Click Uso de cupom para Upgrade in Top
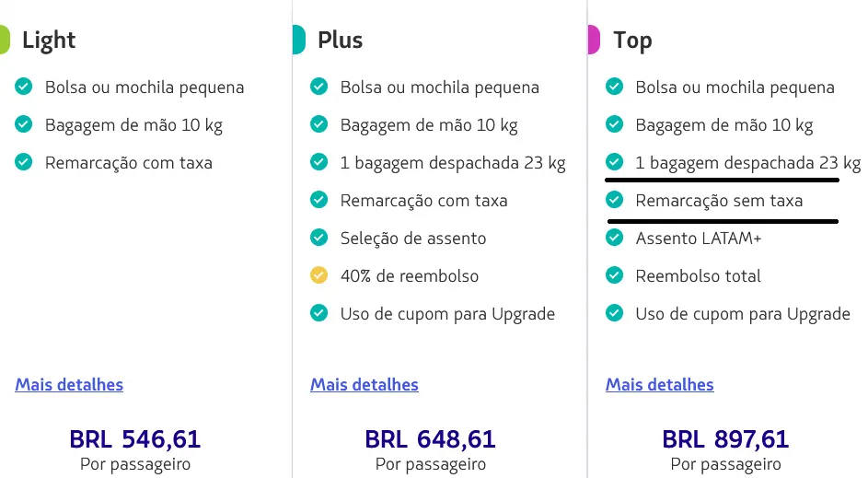This screenshot has height=478, width=868. [x=742, y=313]
